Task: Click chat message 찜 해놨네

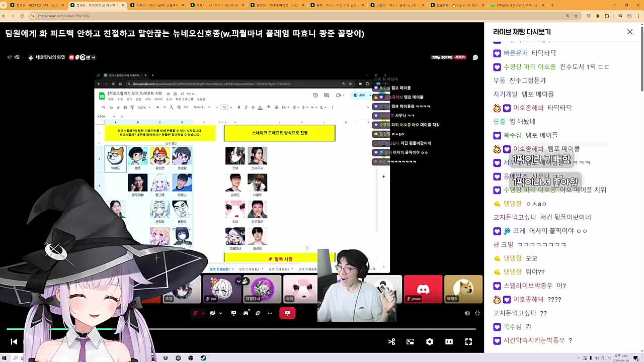Action: pos(522,121)
